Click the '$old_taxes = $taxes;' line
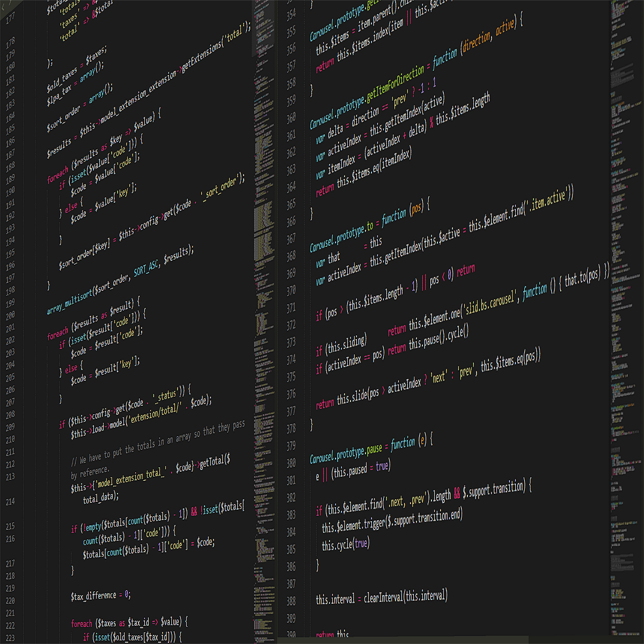 [x=77, y=71]
